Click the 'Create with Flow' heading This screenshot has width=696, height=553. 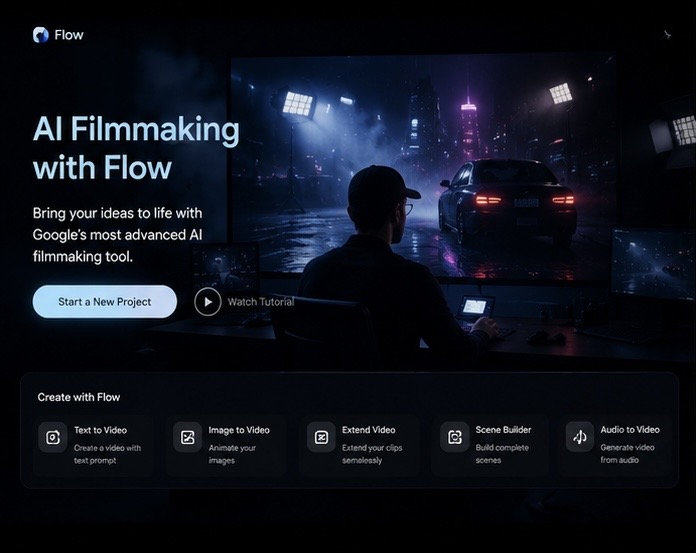[x=79, y=397]
